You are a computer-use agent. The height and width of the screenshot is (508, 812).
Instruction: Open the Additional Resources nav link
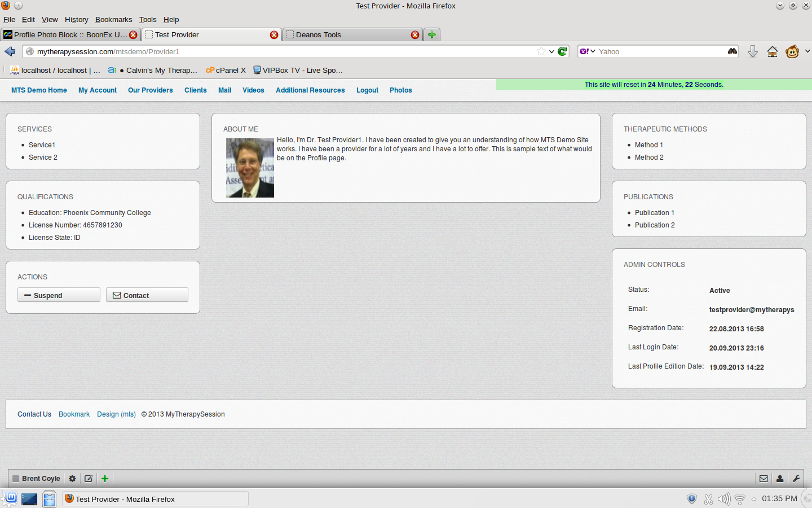point(310,90)
